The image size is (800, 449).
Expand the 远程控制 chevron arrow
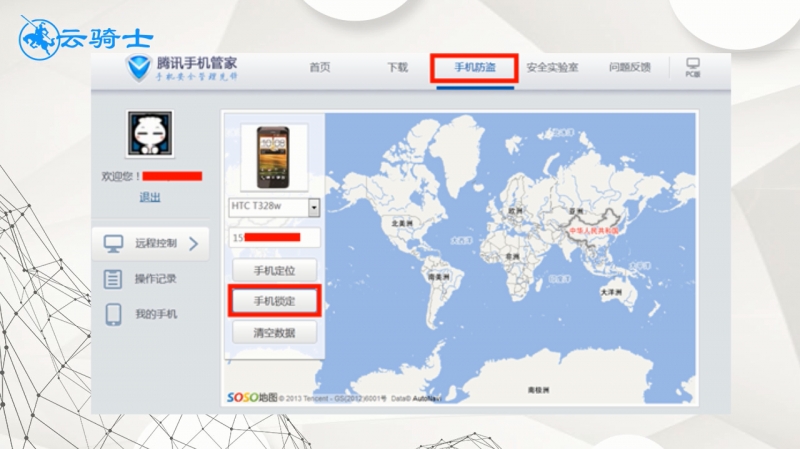(193, 244)
